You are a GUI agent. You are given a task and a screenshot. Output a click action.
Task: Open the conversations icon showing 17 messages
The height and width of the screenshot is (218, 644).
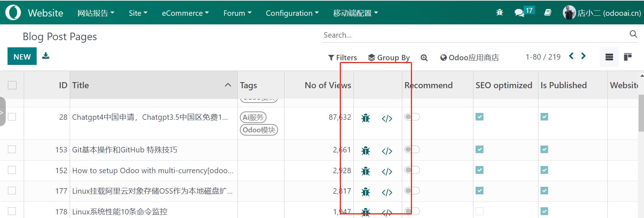click(x=519, y=13)
